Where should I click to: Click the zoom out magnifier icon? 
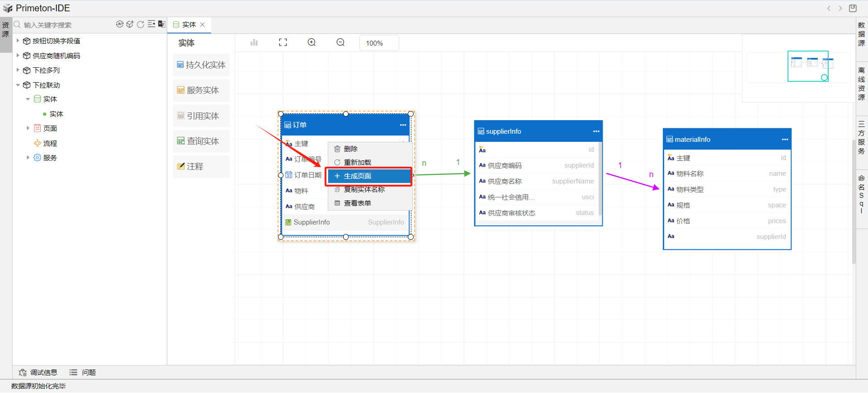click(340, 42)
